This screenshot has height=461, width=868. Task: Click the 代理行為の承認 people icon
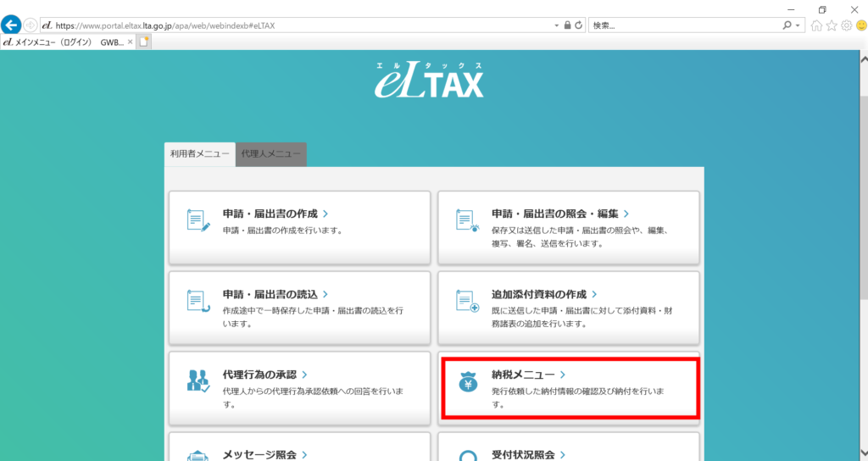click(198, 381)
